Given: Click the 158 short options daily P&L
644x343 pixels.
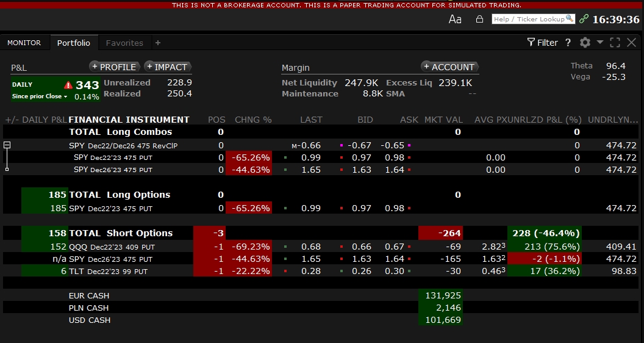Looking at the screenshot, I should click(x=57, y=233).
